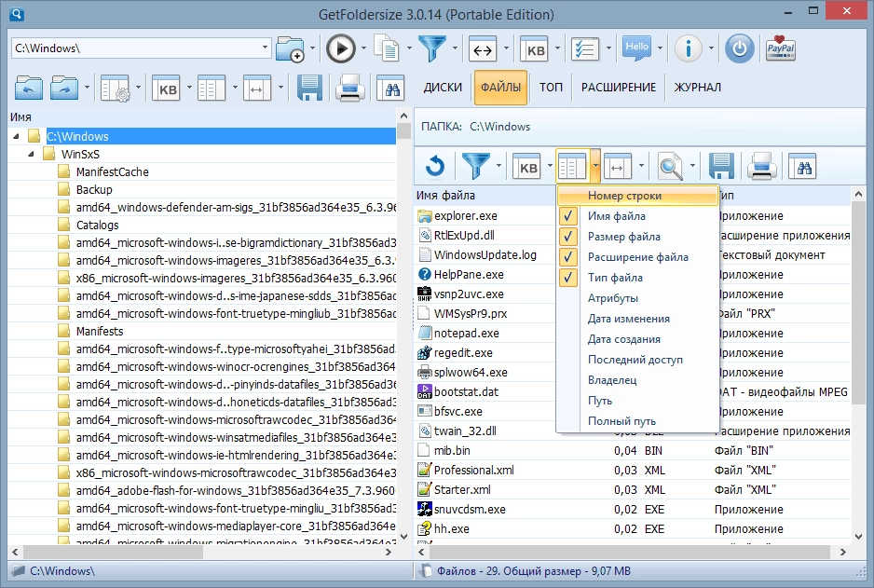The height and width of the screenshot is (588, 874).
Task: Click file list horizontal scrollbar right arrow
Action: [842, 552]
